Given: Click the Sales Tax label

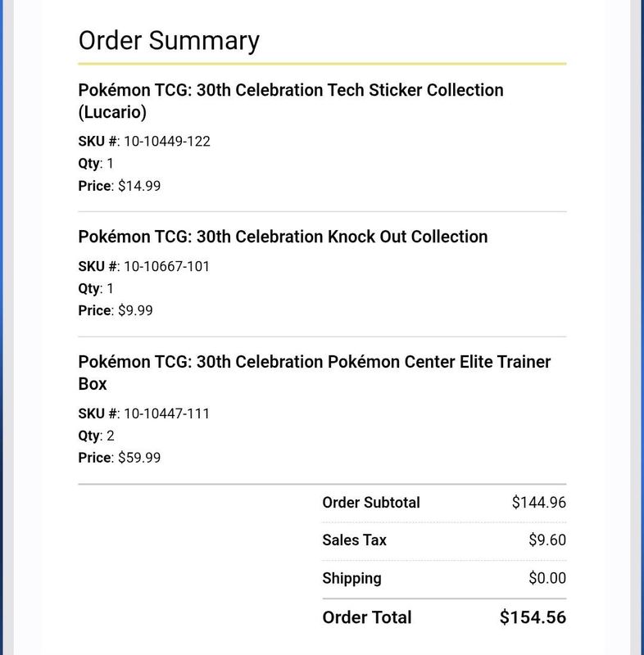Looking at the screenshot, I should point(355,540).
